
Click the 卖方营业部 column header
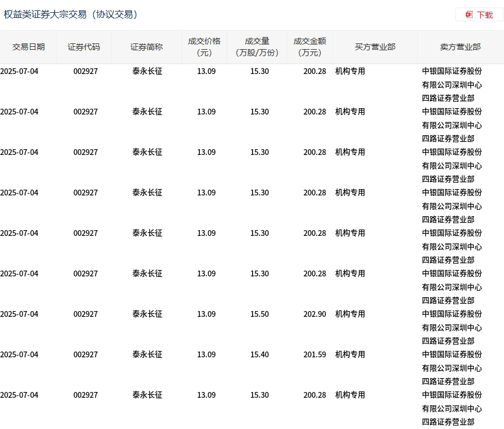pos(460,47)
